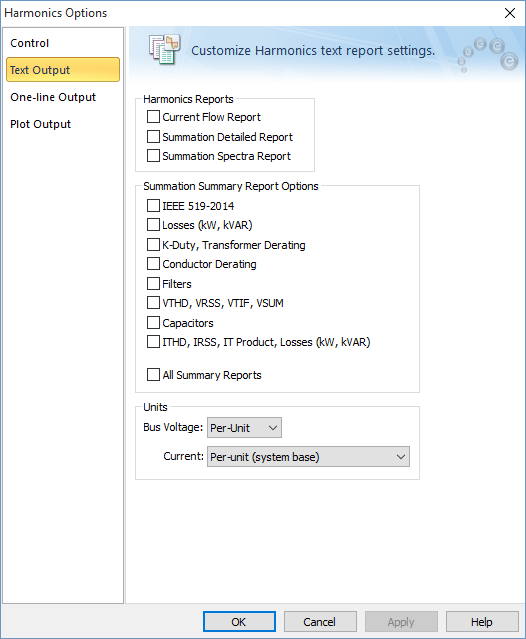Enable IEEE 519-2014 summary report
The width and height of the screenshot is (526, 639).
(x=153, y=205)
